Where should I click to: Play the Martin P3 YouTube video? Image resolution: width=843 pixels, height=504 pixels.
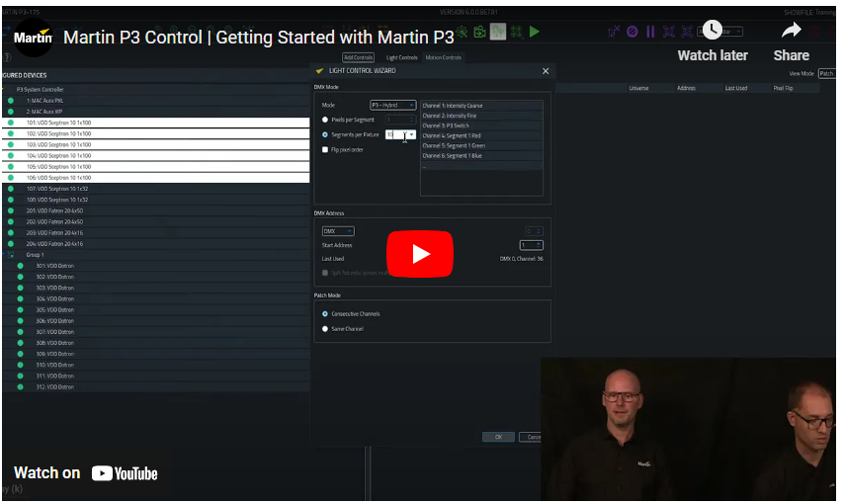(420, 254)
